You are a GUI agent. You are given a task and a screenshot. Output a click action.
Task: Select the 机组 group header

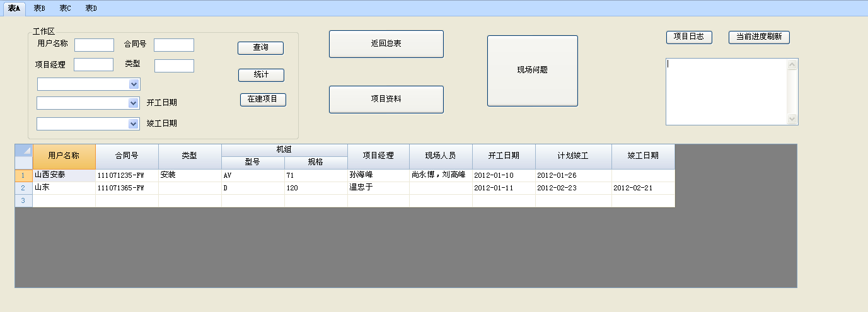284,150
